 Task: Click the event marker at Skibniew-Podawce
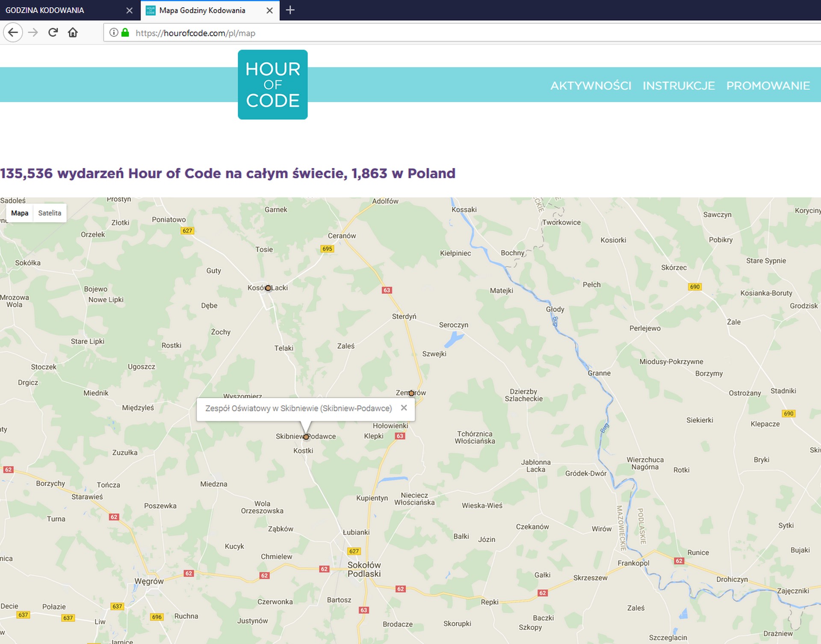306,437
